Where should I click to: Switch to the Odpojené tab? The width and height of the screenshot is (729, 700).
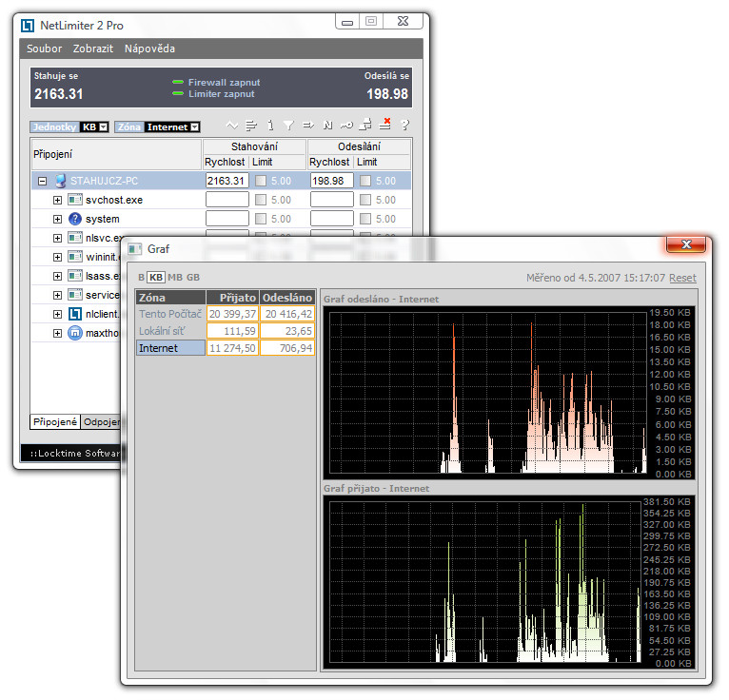[x=101, y=421]
